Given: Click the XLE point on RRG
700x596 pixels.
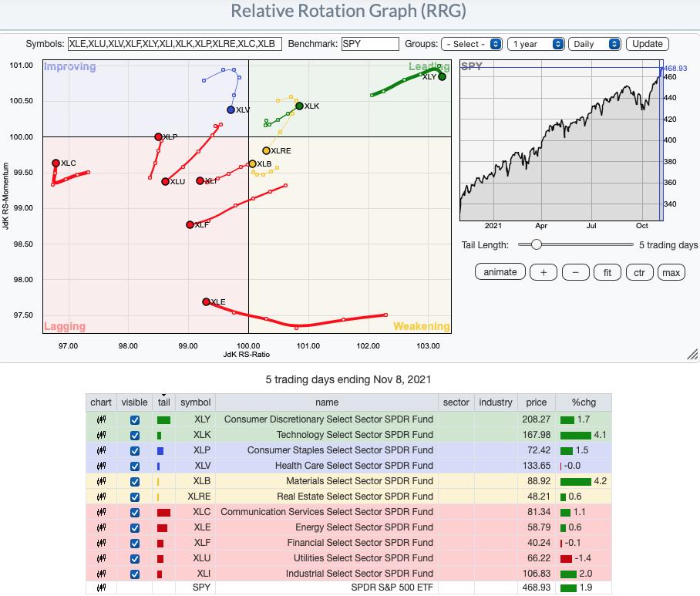Looking at the screenshot, I should click(x=206, y=301).
